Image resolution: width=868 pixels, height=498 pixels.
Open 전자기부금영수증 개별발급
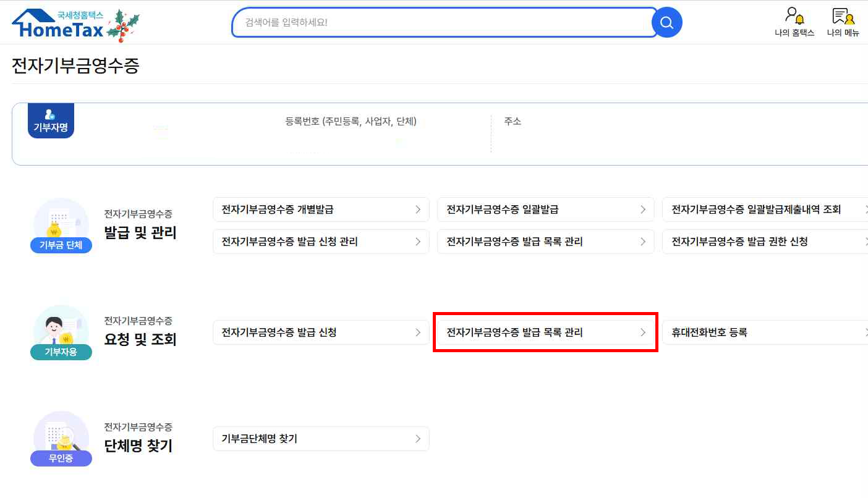320,209
